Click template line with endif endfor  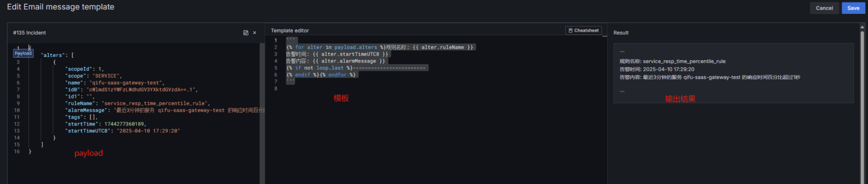[x=321, y=75]
